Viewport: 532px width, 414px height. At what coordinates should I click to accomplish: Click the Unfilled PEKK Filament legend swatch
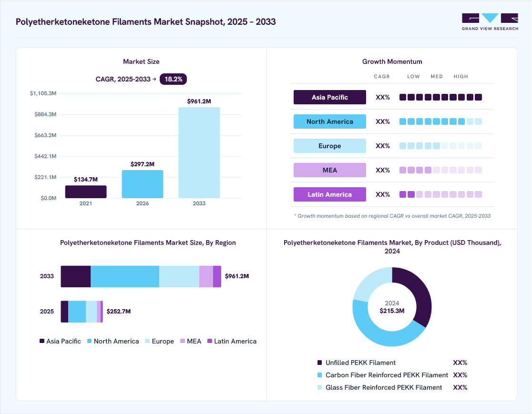(319, 363)
